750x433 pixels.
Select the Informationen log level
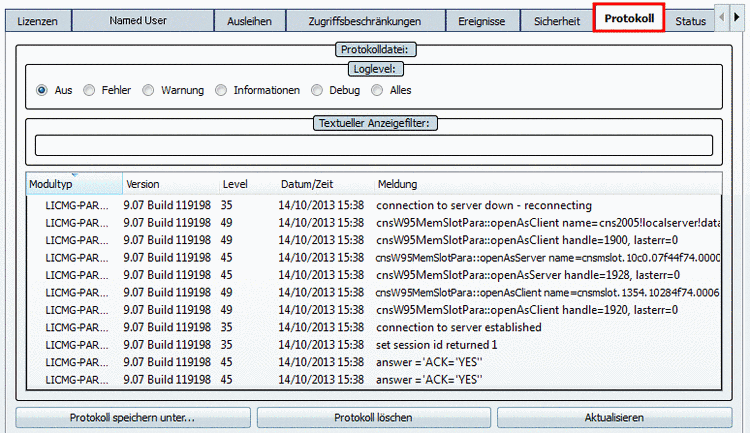221,90
